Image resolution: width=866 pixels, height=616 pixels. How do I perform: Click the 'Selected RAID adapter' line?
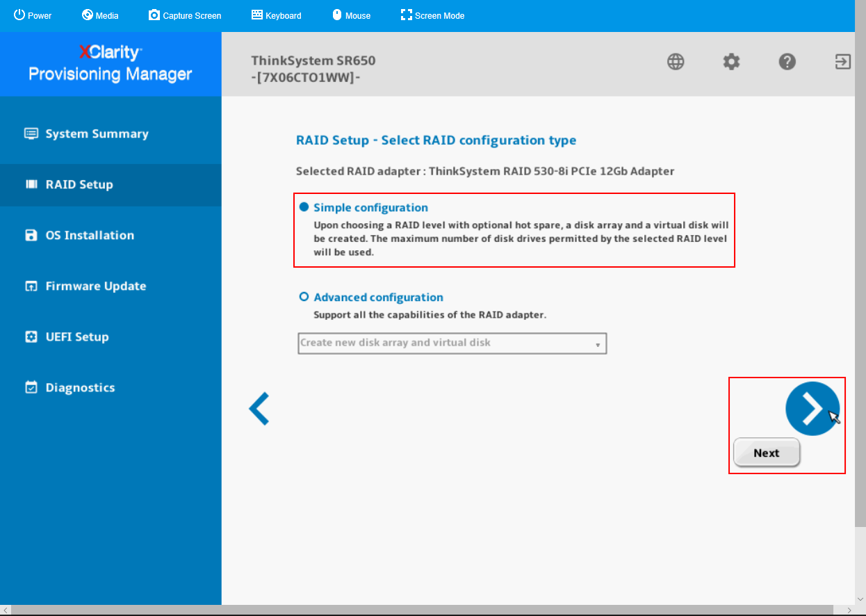(x=485, y=171)
